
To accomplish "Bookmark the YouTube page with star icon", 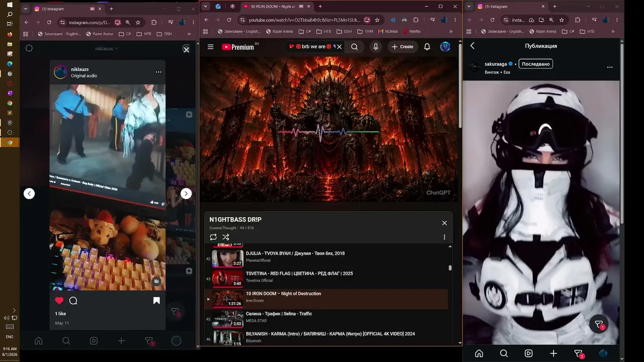I will pos(377,20).
